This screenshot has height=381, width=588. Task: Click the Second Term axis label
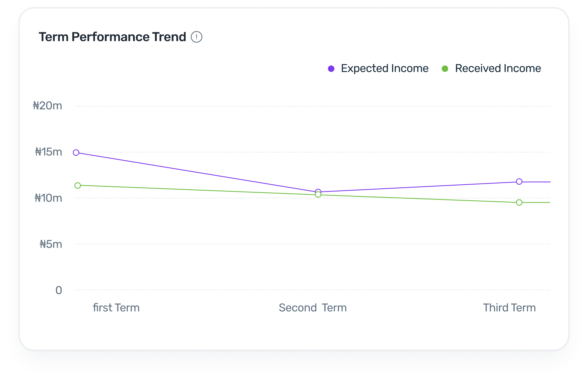312,308
